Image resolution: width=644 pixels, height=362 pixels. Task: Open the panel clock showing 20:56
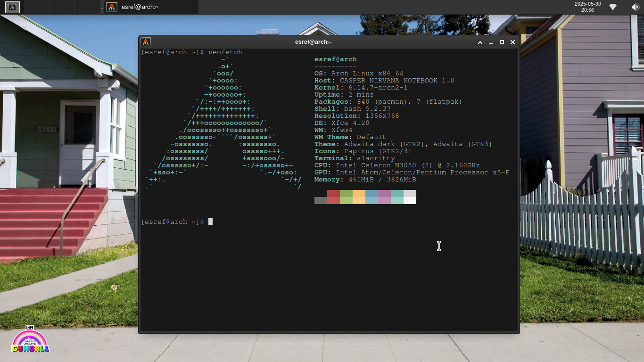[x=587, y=7]
